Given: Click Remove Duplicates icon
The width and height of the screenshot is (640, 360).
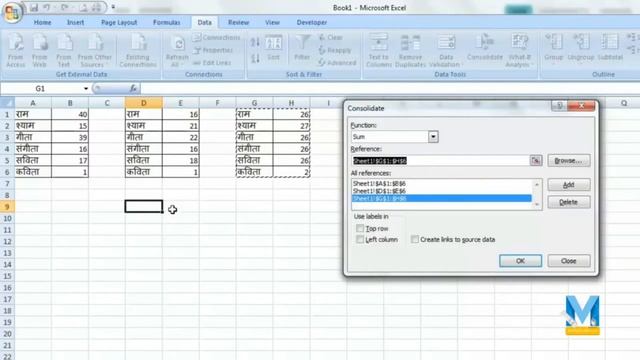Looking at the screenshot, I should click(410, 51).
